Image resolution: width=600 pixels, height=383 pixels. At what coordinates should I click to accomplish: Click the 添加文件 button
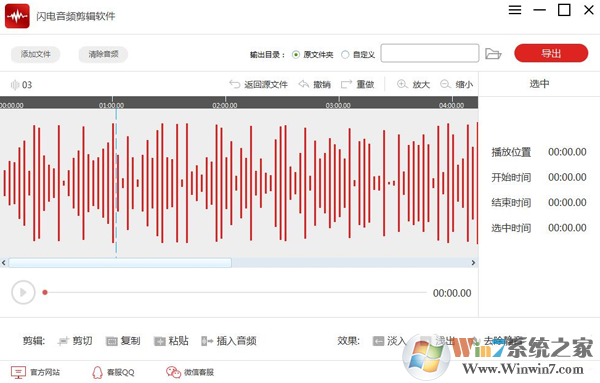(x=36, y=54)
